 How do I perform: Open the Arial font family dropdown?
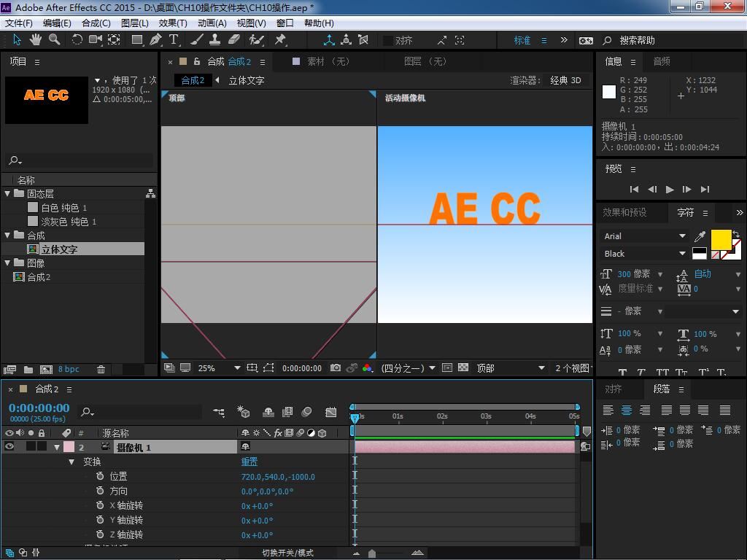coord(645,236)
